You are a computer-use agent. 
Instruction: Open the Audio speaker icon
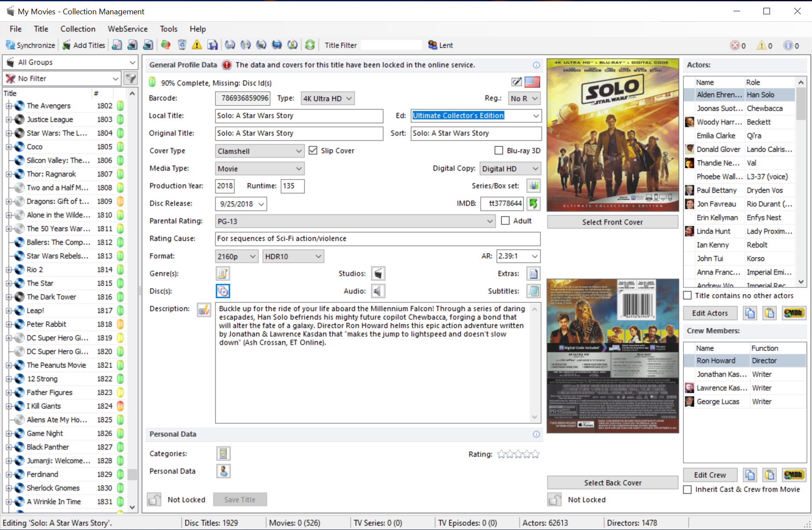(378, 291)
